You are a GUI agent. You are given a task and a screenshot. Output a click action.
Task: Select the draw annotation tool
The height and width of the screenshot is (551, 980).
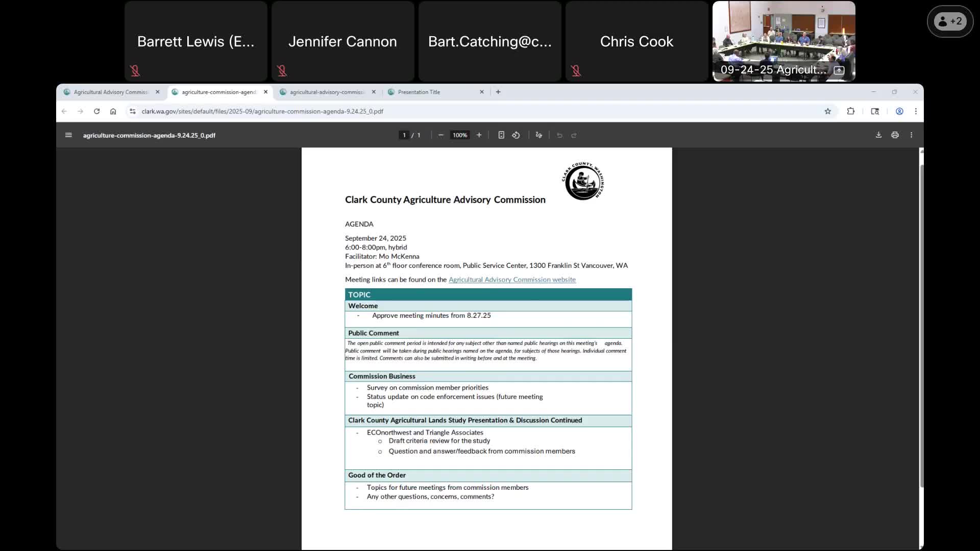pyautogui.click(x=538, y=135)
